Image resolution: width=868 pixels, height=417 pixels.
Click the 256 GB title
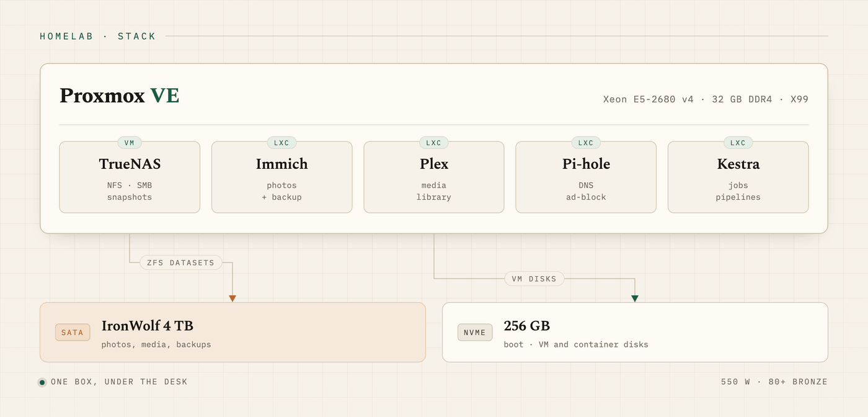click(x=527, y=326)
